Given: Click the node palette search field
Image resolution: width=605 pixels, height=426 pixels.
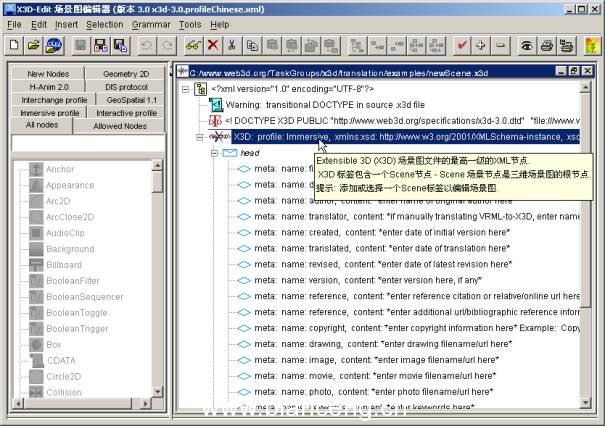Looking at the screenshot, I should pyautogui.click(x=88, y=144).
